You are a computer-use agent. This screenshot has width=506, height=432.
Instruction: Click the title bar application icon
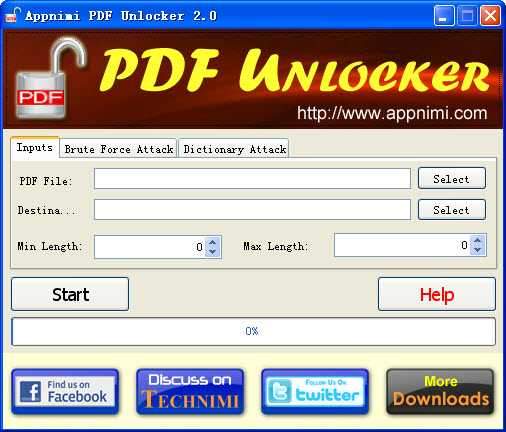tap(13, 15)
